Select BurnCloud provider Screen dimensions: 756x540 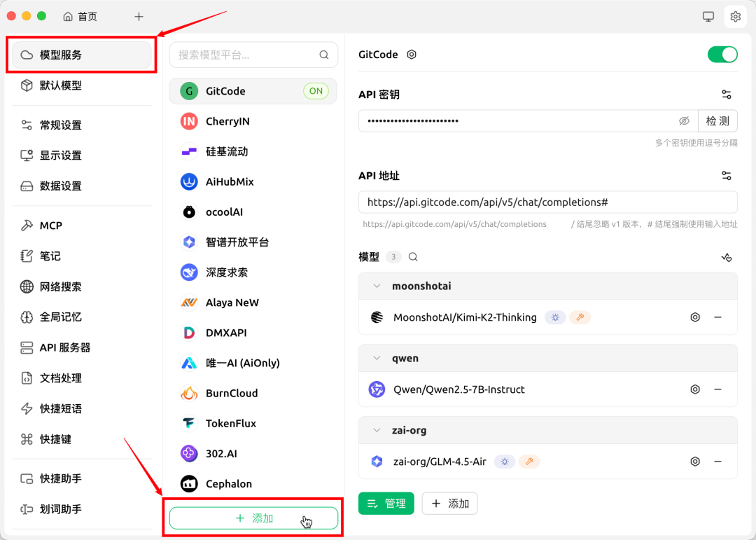click(253, 394)
